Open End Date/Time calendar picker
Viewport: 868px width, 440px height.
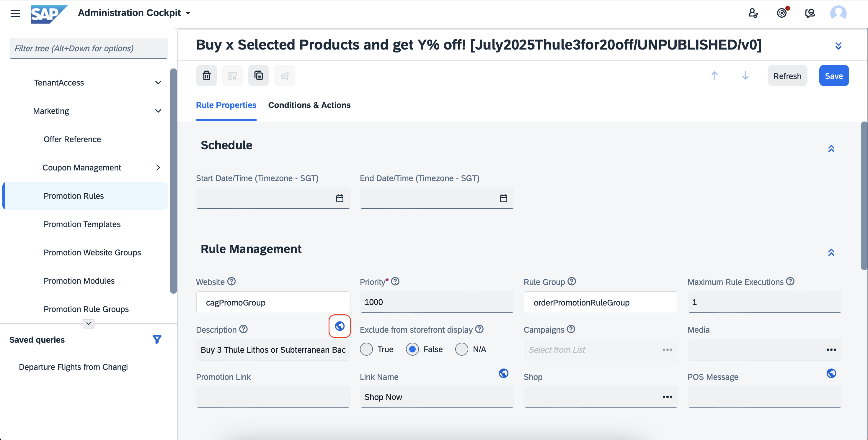pyautogui.click(x=503, y=198)
